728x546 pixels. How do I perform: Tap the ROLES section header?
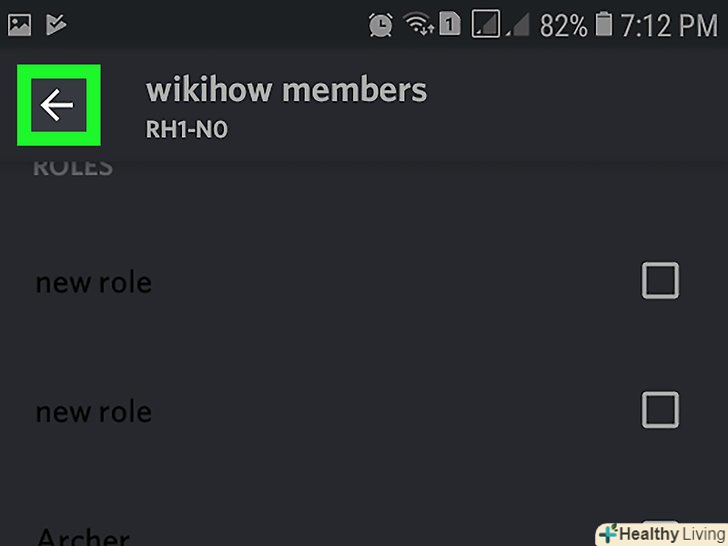[x=73, y=168]
